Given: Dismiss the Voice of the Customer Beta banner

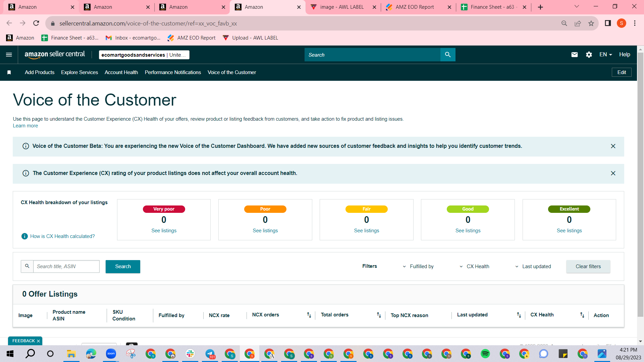Looking at the screenshot, I should click(613, 146).
